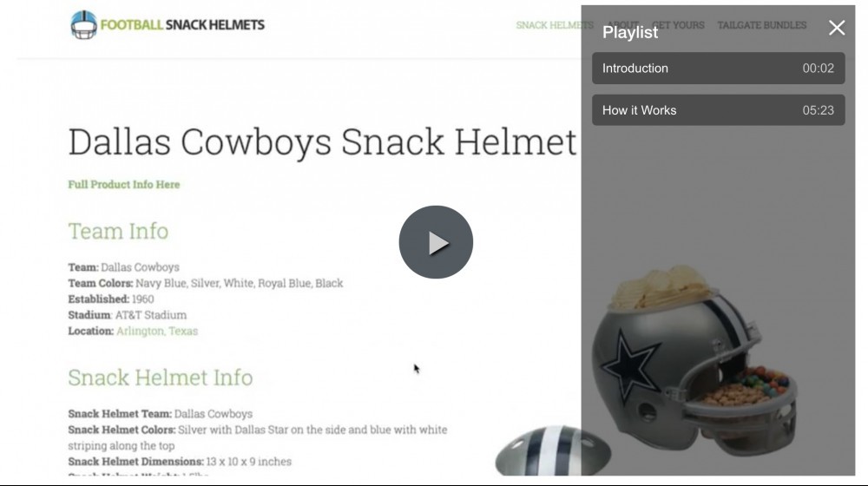Viewport: 868px width, 486px height.
Task: Click the football helmet logo icon
Action: click(x=83, y=25)
